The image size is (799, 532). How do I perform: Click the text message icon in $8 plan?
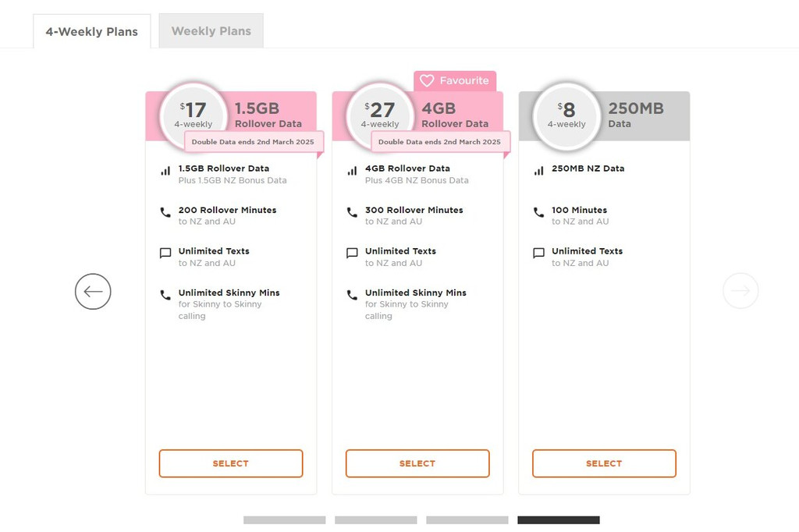(x=538, y=254)
